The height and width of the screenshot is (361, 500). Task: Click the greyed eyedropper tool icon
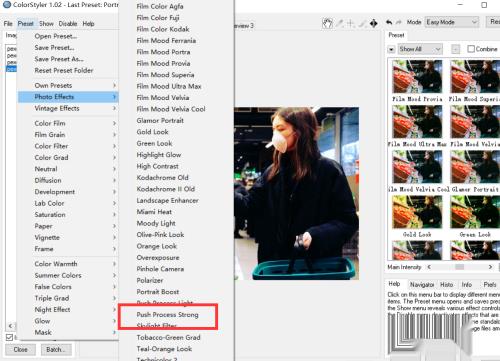340,23
